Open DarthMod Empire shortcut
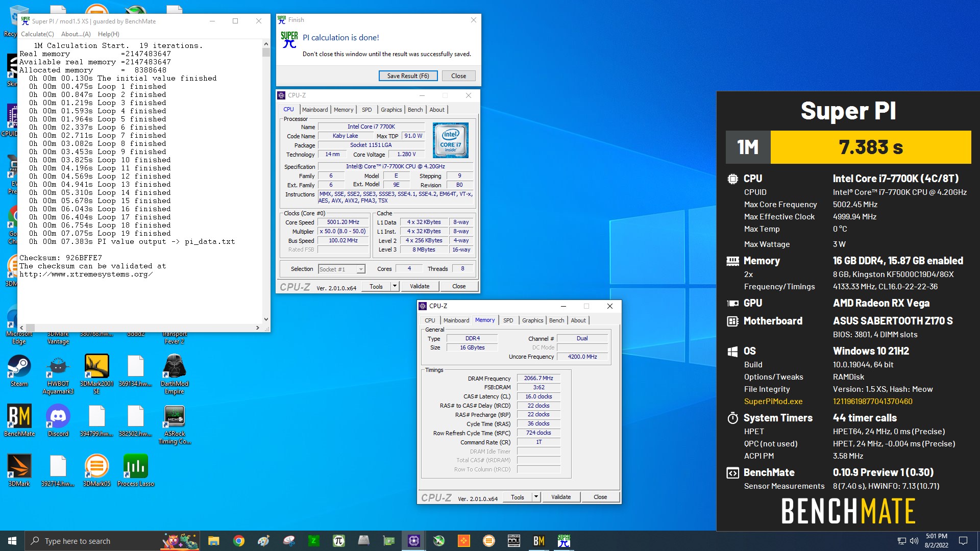The width and height of the screenshot is (980, 551). 174,374
